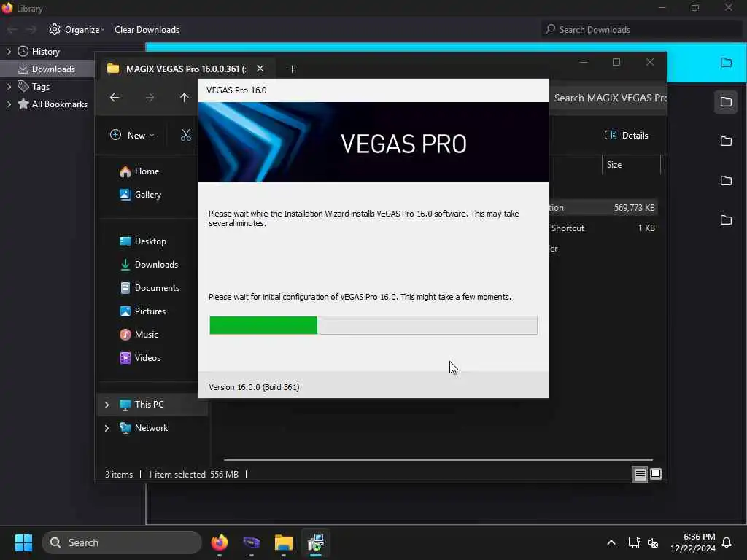747x560 pixels.
Task: Show hidden system tray icons
Action: [x=611, y=542]
